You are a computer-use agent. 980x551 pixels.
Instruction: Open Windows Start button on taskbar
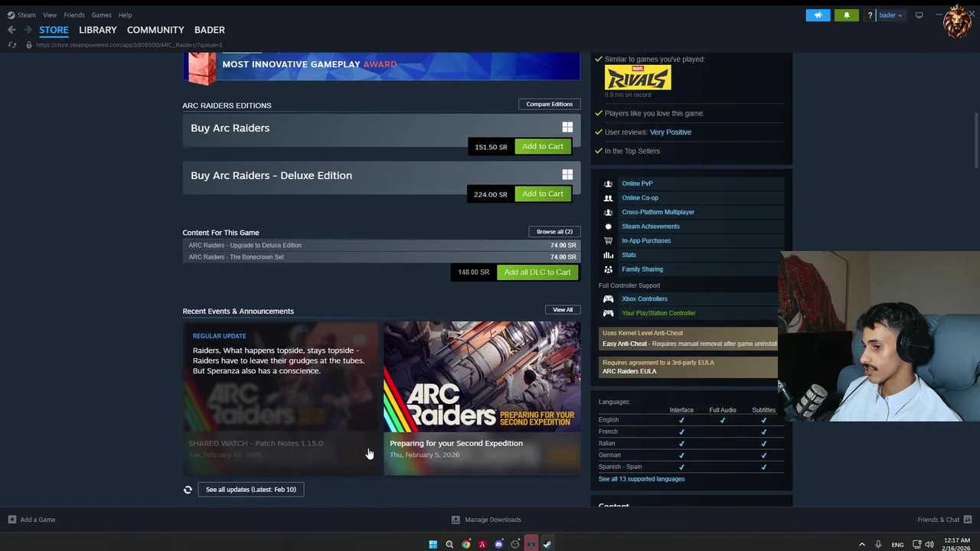tap(433, 545)
